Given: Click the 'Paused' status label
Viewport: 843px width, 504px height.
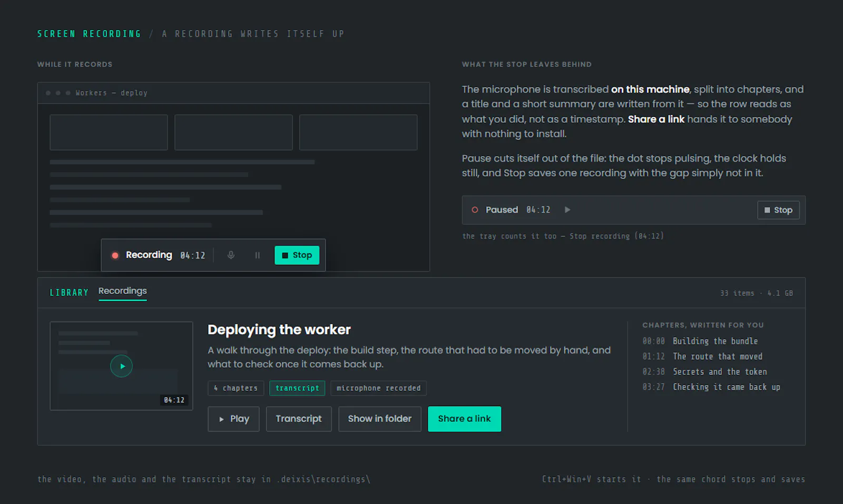Looking at the screenshot, I should [x=502, y=210].
